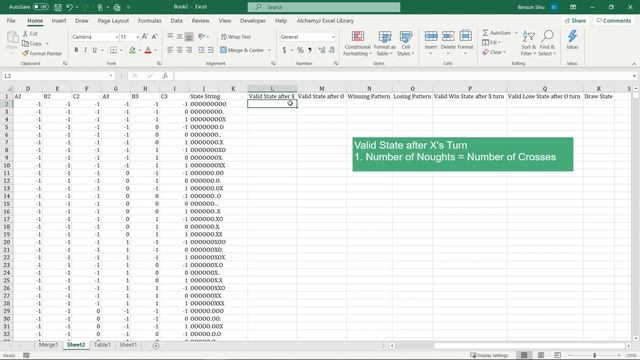Screen dimensions: 640x360
Task: Activate the Format Painter brush
Action: 25,53
